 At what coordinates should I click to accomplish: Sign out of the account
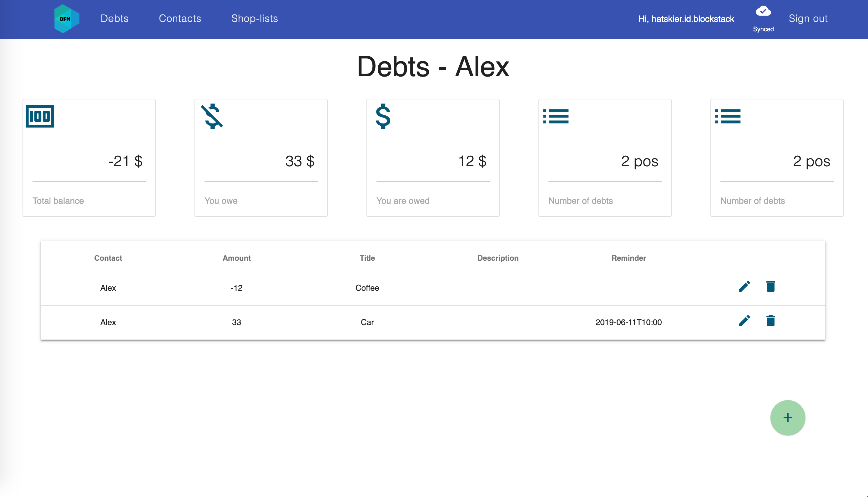pos(808,18)
